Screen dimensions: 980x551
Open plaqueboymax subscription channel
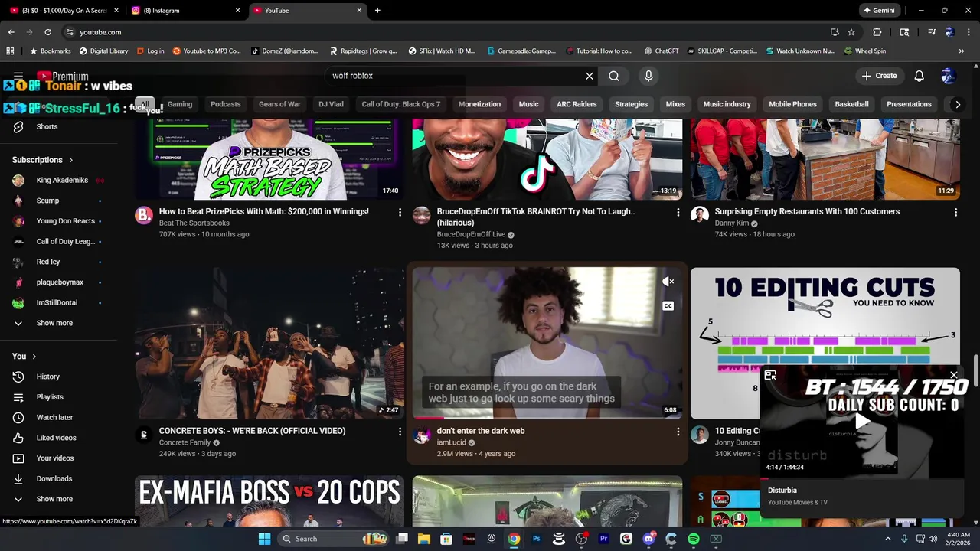click(x=58, y=282)
